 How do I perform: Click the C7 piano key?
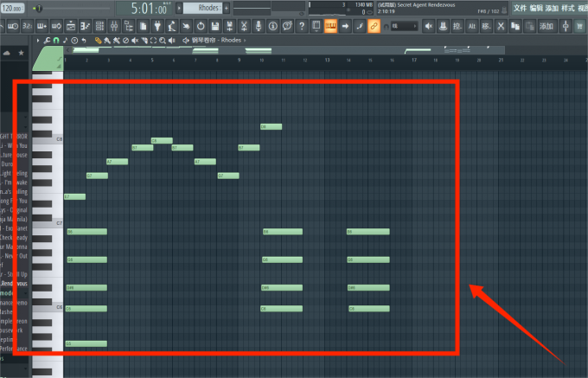tap(48, 223)
